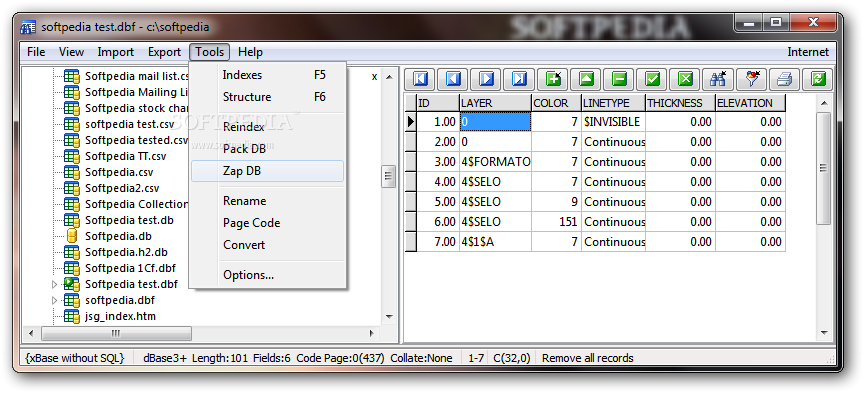Open the File menu
The height and width of the screenshot is (393, 864).
tap(36, 52)
